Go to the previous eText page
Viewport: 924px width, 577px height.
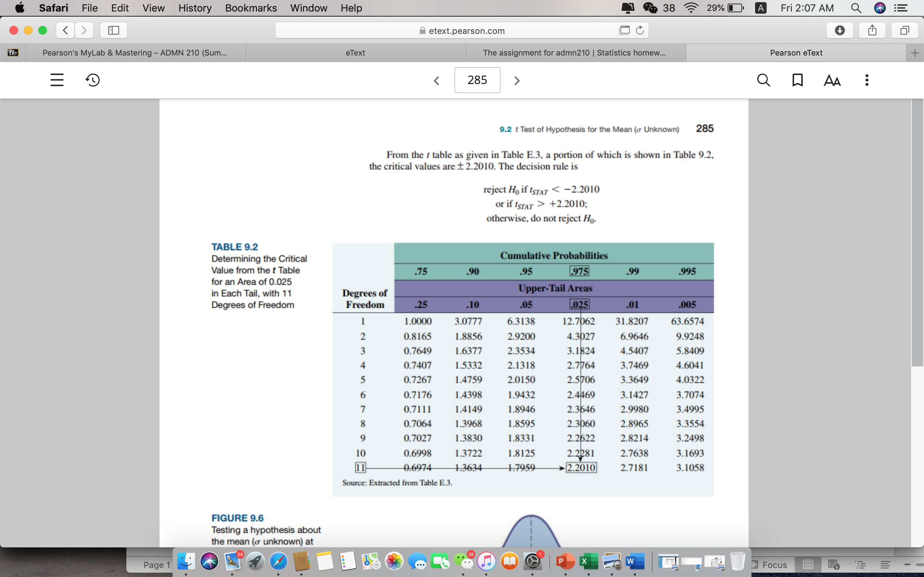pyautogui.click(x=436, y=80)
